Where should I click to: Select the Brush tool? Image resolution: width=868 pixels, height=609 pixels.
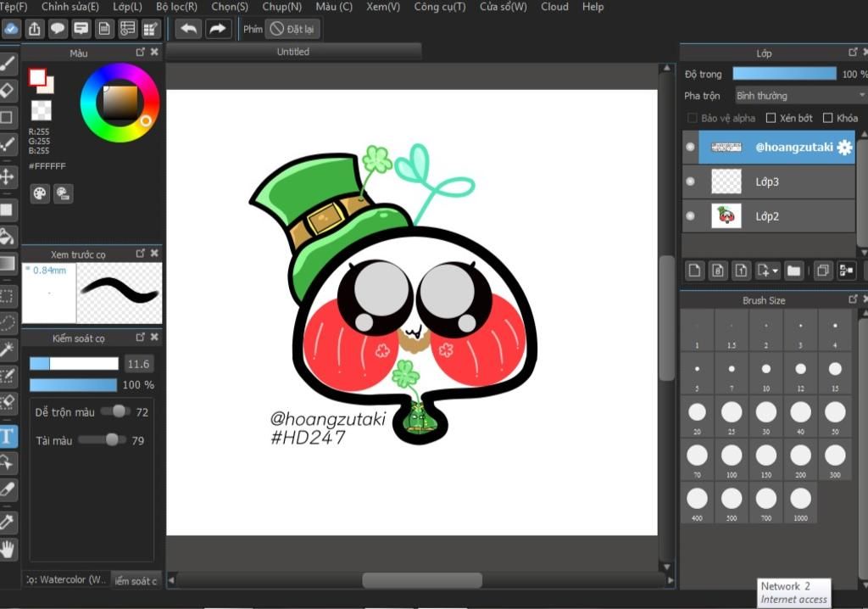pyautogui.click(x=8, y=63)
